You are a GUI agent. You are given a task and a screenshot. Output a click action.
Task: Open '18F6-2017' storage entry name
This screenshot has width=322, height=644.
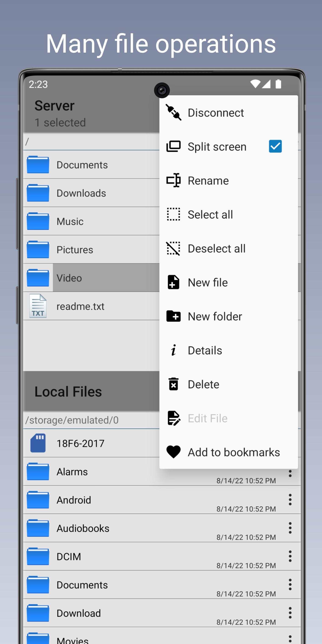[80, 444]
